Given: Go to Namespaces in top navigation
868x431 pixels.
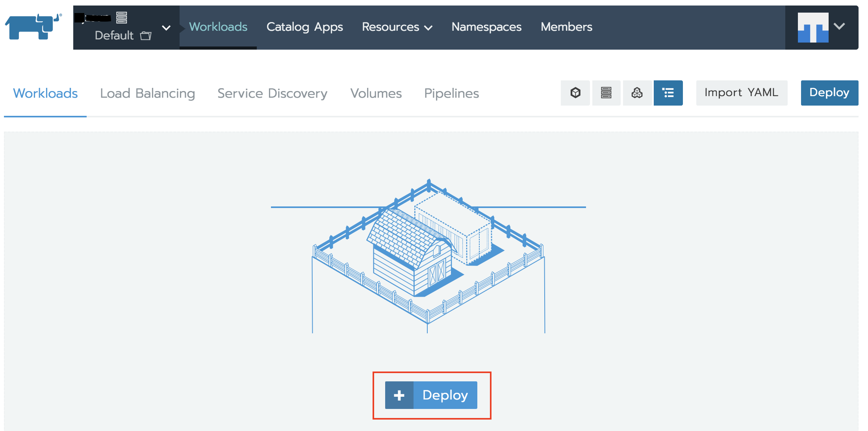Looking at the screenshot, I should (486, 27).
